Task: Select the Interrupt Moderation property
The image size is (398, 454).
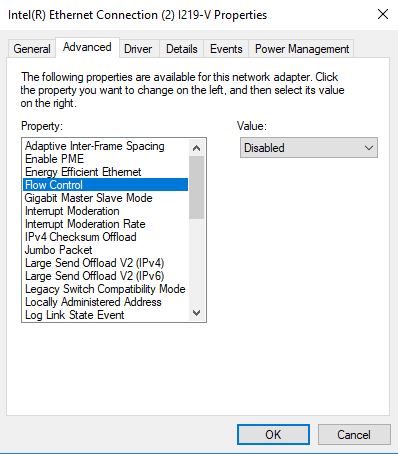Action: 105,211
